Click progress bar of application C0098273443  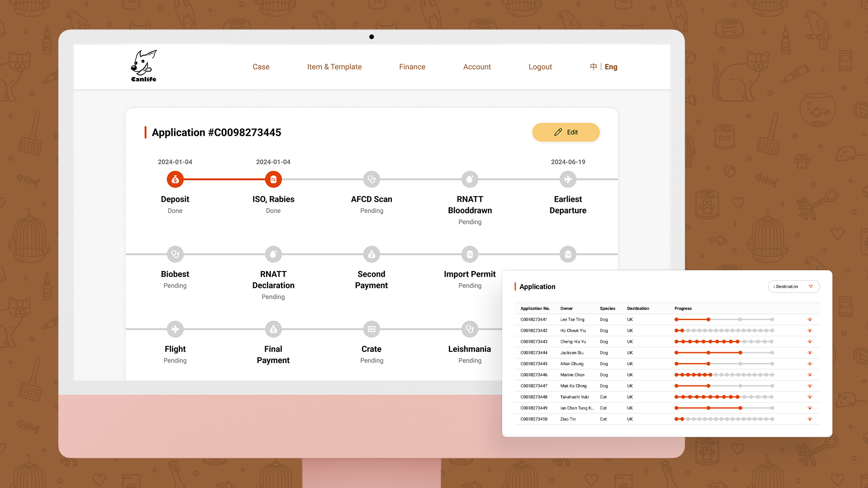(x=724, y=342)
